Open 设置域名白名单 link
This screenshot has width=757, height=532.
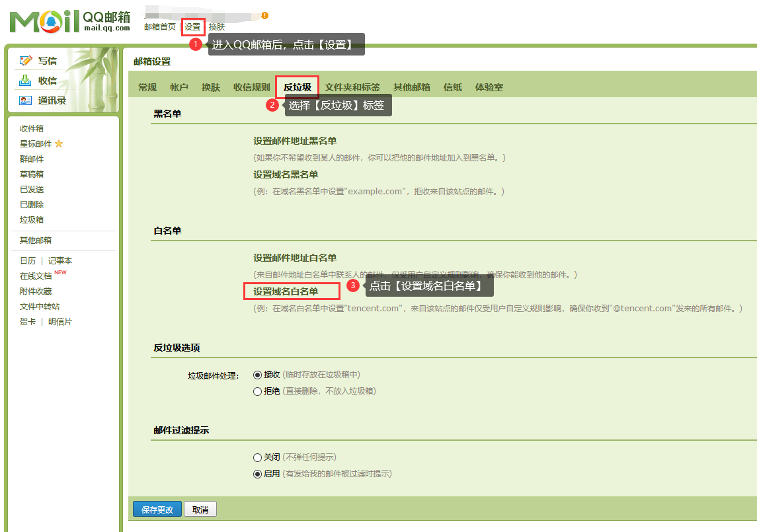click(x=286, y=291)
